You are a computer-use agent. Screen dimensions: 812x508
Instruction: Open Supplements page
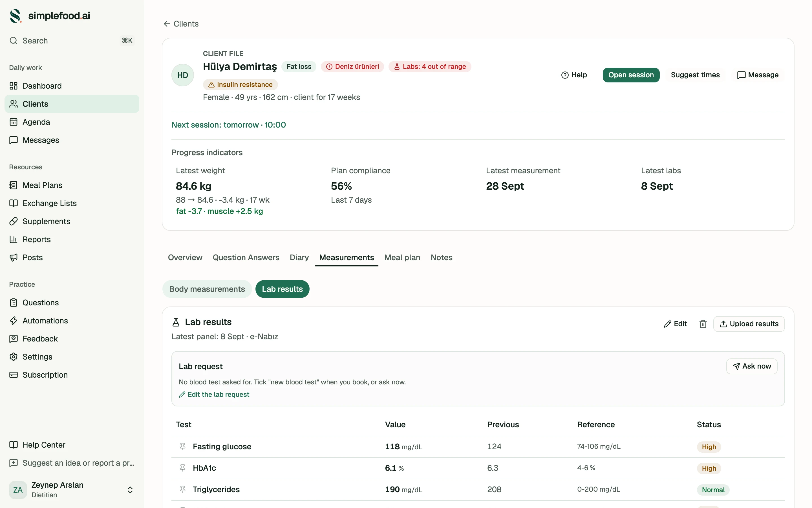click(72, 222)
